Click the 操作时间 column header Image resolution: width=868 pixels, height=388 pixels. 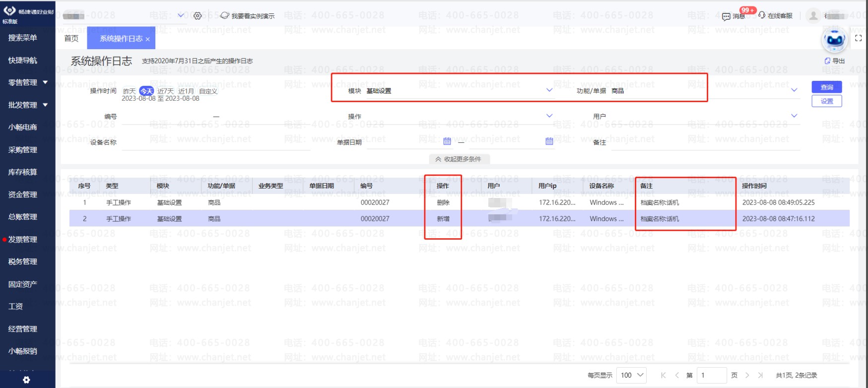754,186
